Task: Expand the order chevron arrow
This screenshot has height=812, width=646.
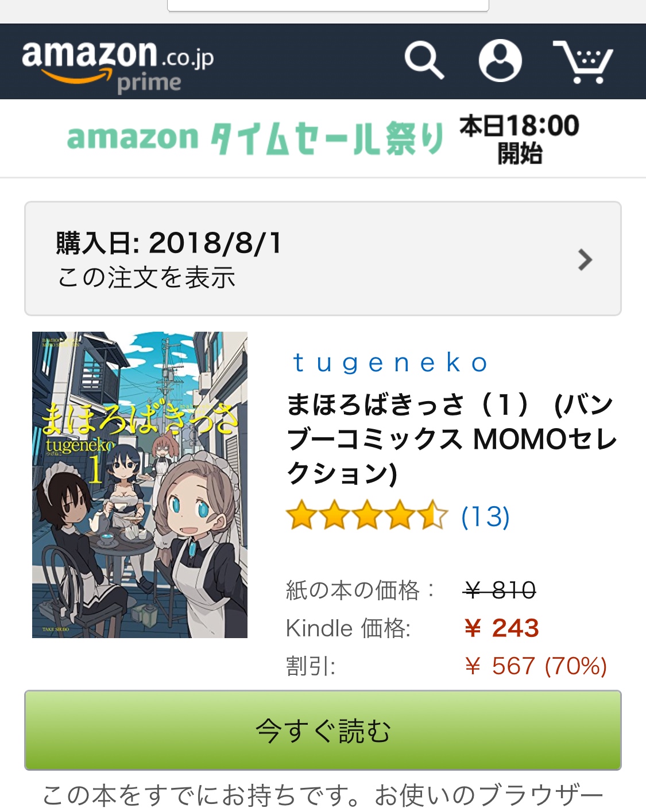Action: tap(585, 260)
